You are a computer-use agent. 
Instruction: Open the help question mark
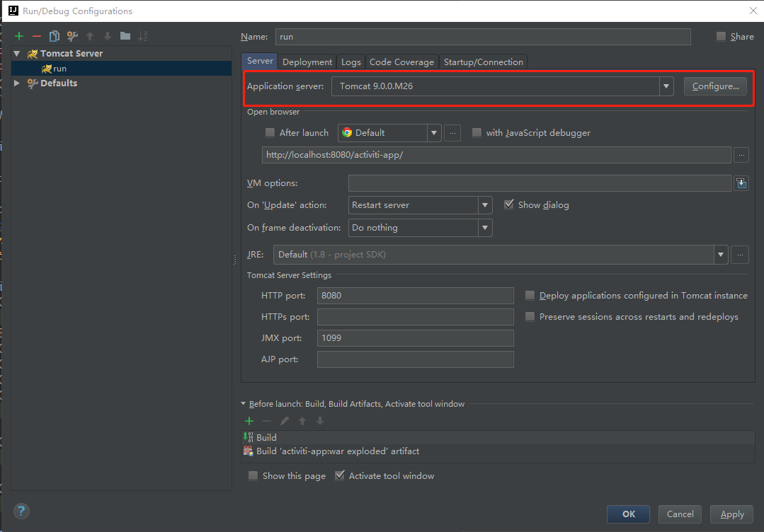click(x=21, y=511)
